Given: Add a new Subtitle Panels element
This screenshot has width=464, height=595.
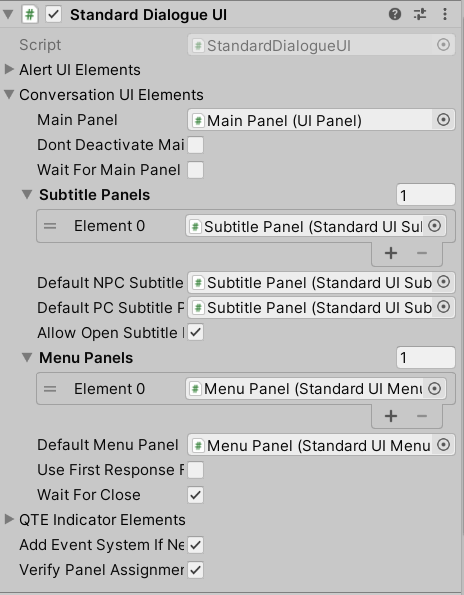Looking at the screenshot, I should point(391,253).
